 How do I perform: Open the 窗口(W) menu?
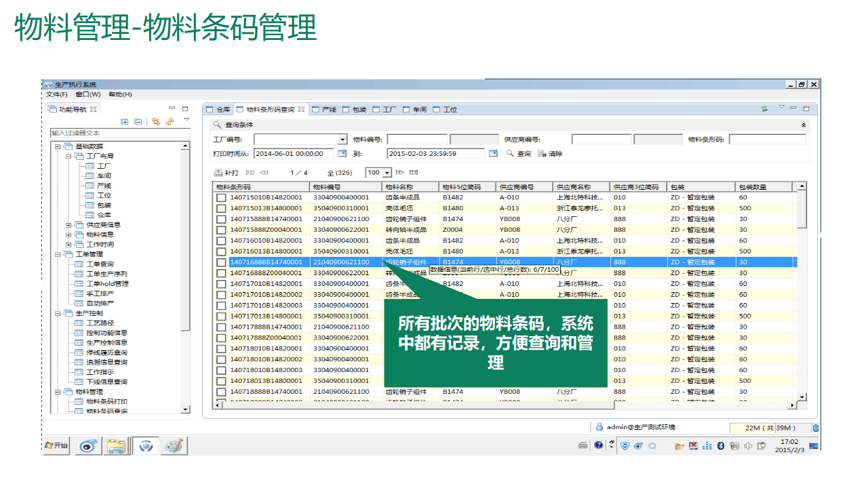click(88, 94)
